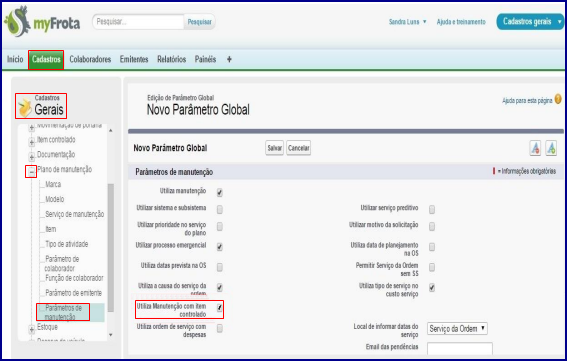Image resolution: width=567 pixels, height=361 pixels.
Task: Check Utilizar motivo da solicitação
Action: tap(432, 226)
